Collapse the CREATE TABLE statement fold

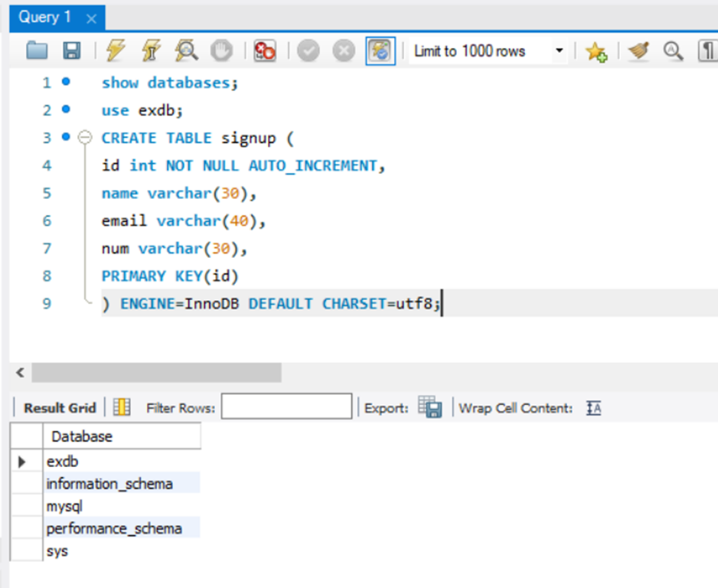coord(85,137)
